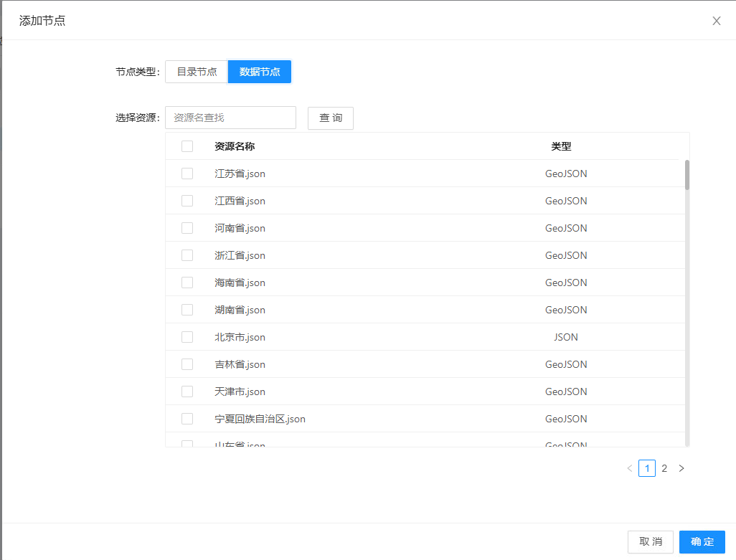Click the 查询 search button
The width and height of the screenshot is (736, 560).
(x=330, y=118)
